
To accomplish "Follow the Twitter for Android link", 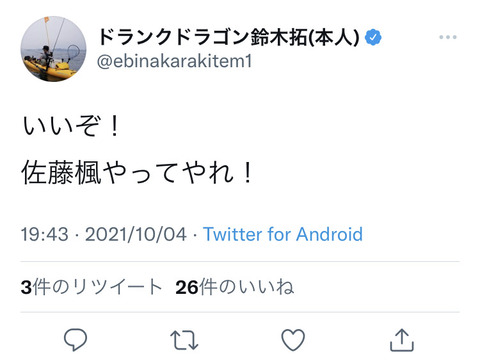I will (283, 234).
